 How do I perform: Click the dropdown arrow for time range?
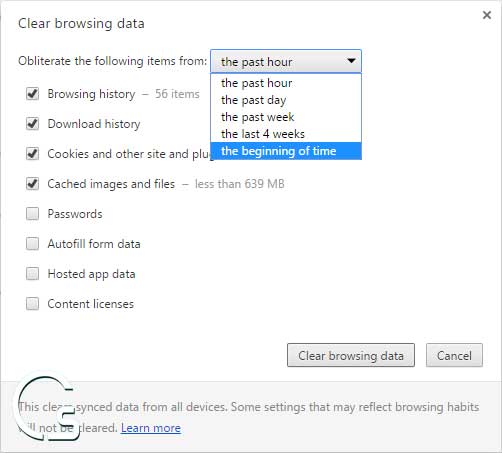click(x=351, y=61)
